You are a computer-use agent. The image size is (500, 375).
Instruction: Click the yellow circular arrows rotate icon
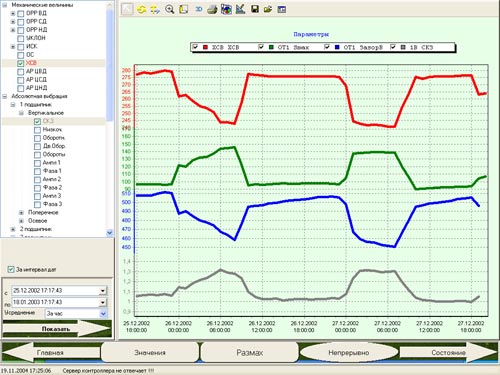pos(142,9)
